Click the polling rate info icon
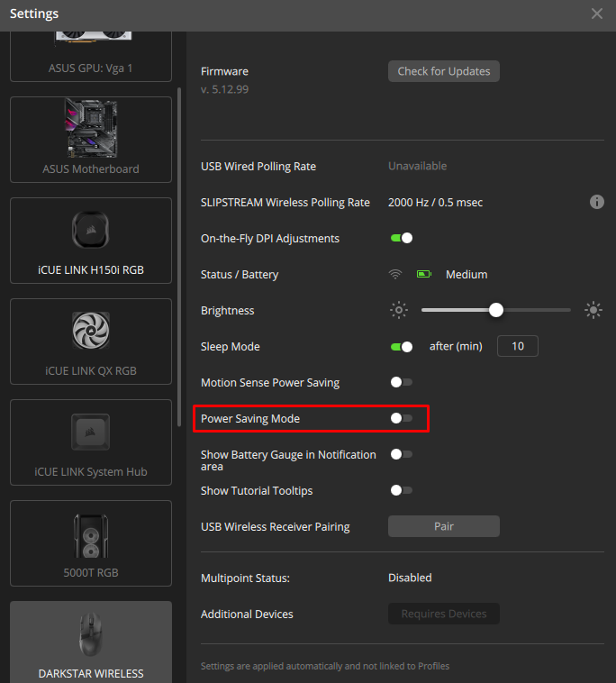This screenshot has height=683, width=616. click(x=596, y=202)
